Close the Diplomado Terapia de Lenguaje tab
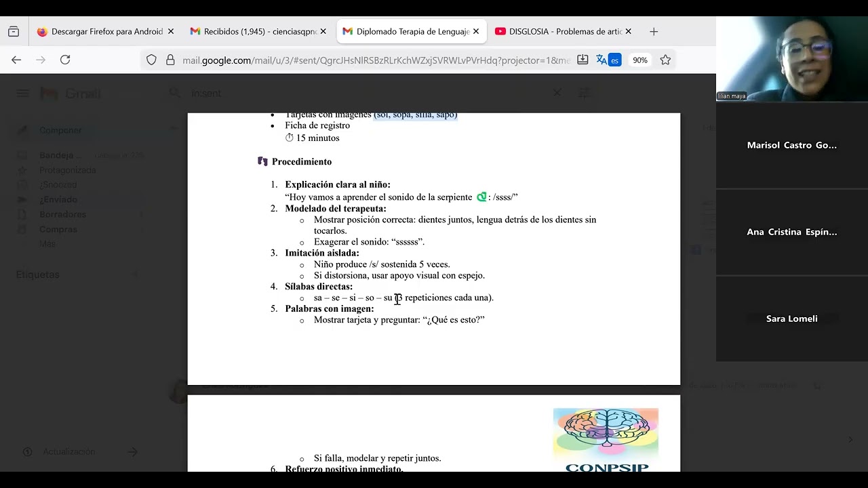The width and height of the screenshot is (868, 488). click(x=476, y=31)
